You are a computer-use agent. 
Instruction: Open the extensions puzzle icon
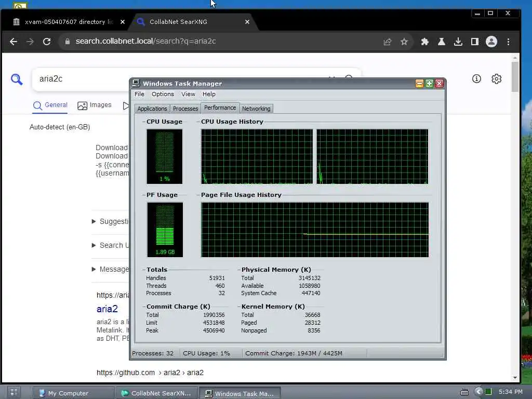425,42
